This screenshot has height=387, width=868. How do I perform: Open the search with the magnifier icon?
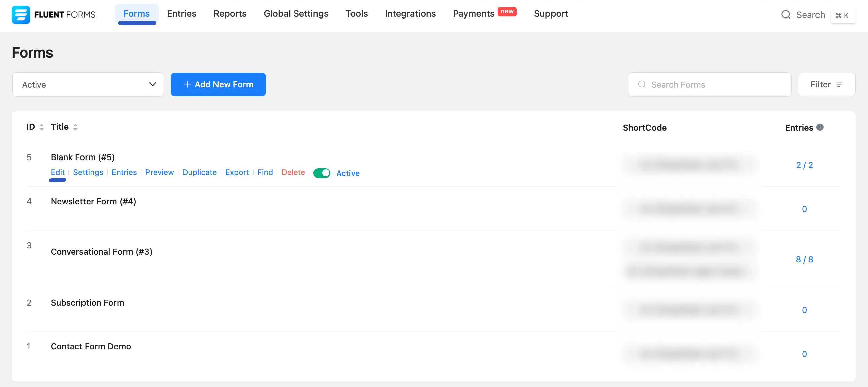(x=786, y=15)
